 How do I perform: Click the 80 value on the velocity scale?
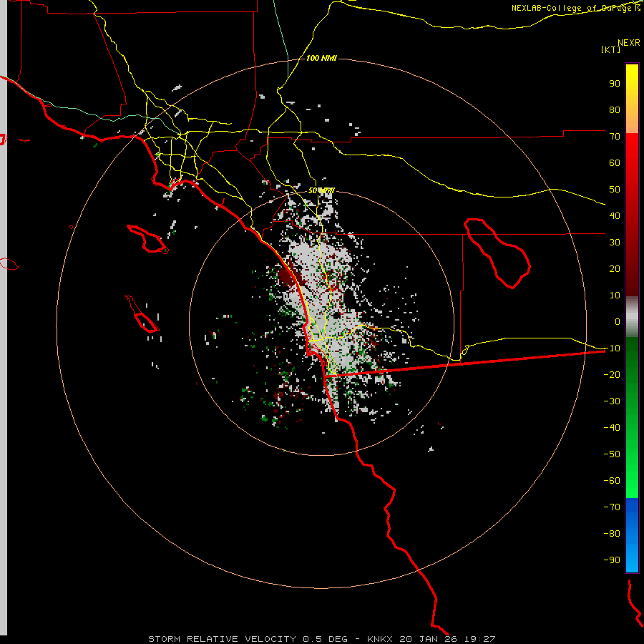(615, 110)
